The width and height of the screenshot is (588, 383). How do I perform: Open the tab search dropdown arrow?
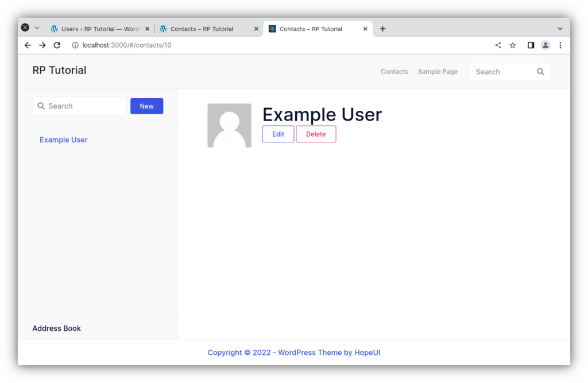560,29
